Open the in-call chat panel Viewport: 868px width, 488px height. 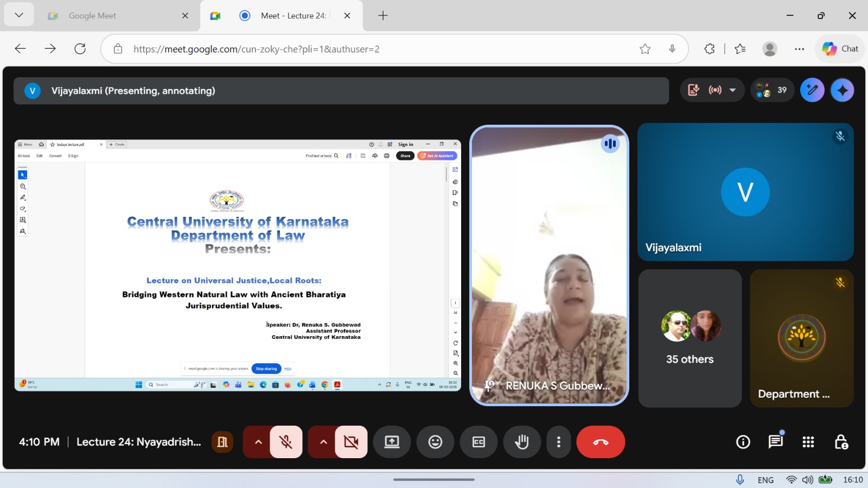pos(776,442)
